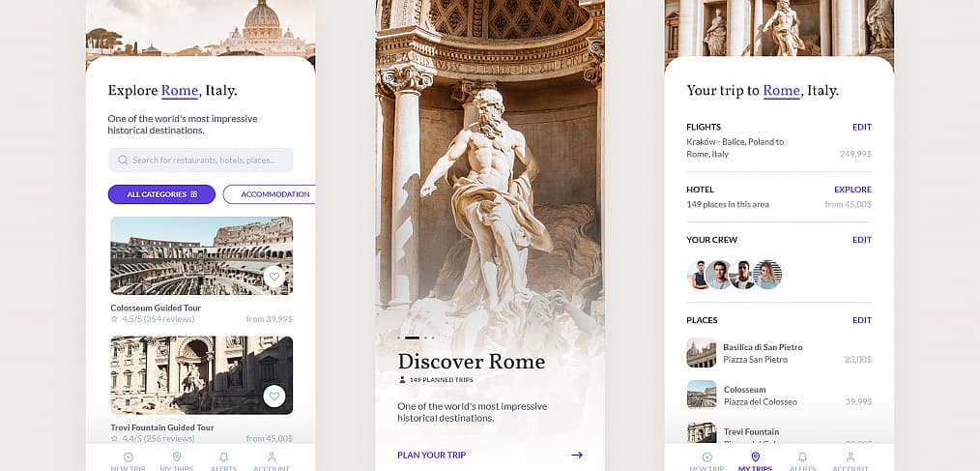Click "149 PLANNED TRIPS" label
The image size is (980, 471).
442,380
